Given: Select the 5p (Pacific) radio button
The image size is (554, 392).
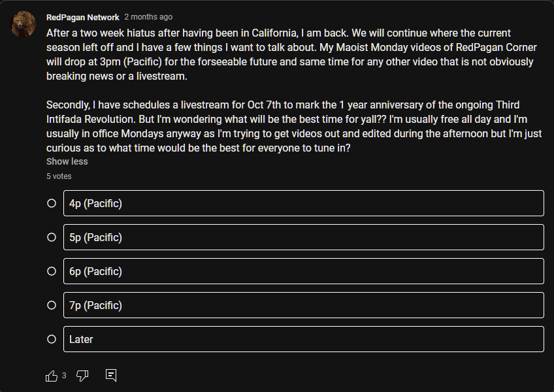Looking at the screenshot, I should tap(52, 237).
